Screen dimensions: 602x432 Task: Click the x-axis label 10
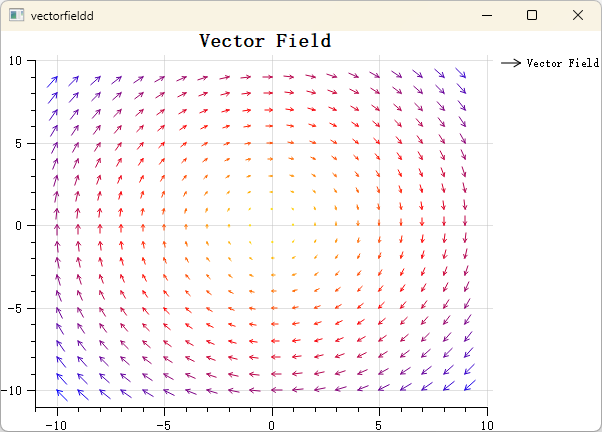[487, 425]
